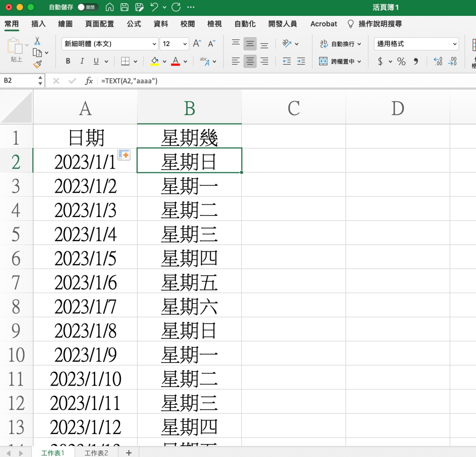Click the Redo arrow icon
This screenshot has height=457, width=476.
click(x=176, y=7)
